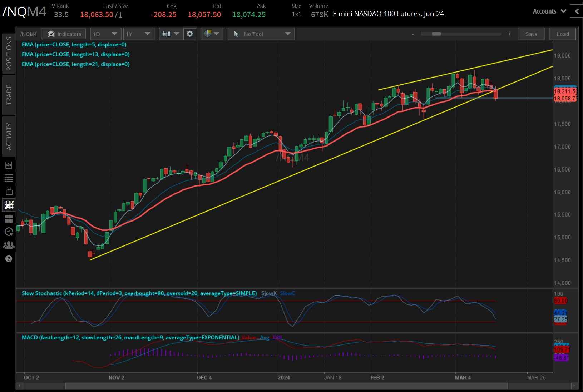Click the community people icon in sidebar
Screen dimensions: 583x392
(9, 245)
